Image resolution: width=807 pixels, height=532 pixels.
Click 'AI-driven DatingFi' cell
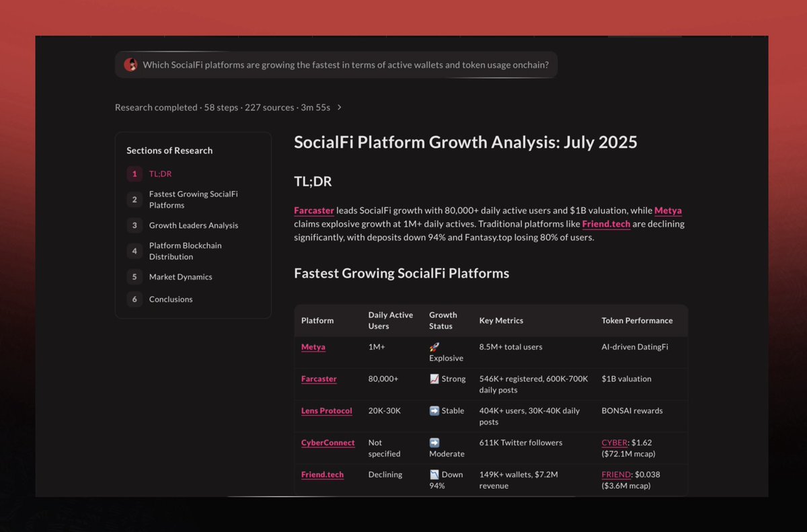pos(635,347)
